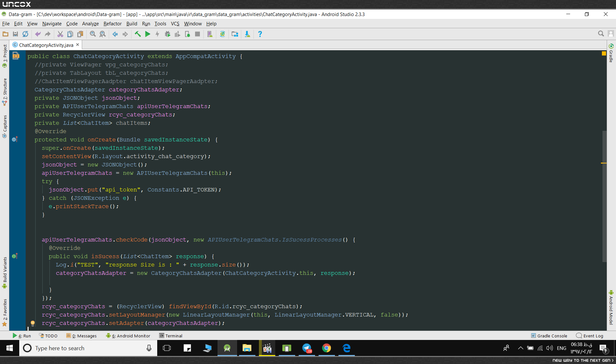616x364 pixels.
Task: Open the Messages tool window
Action: tap(81, 336)
